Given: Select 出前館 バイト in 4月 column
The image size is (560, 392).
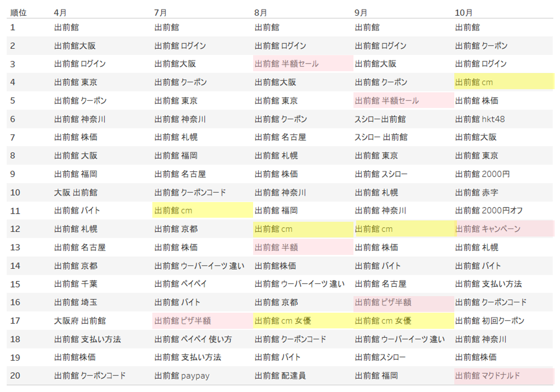Looking at the screenshot, I should point(77,211).
